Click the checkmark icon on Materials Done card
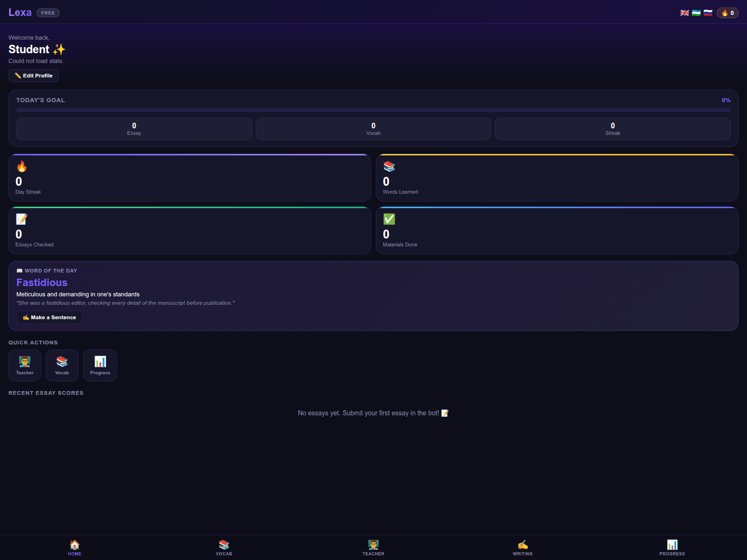The height and width of the screenshot is (560, 747). click(389, 219)
